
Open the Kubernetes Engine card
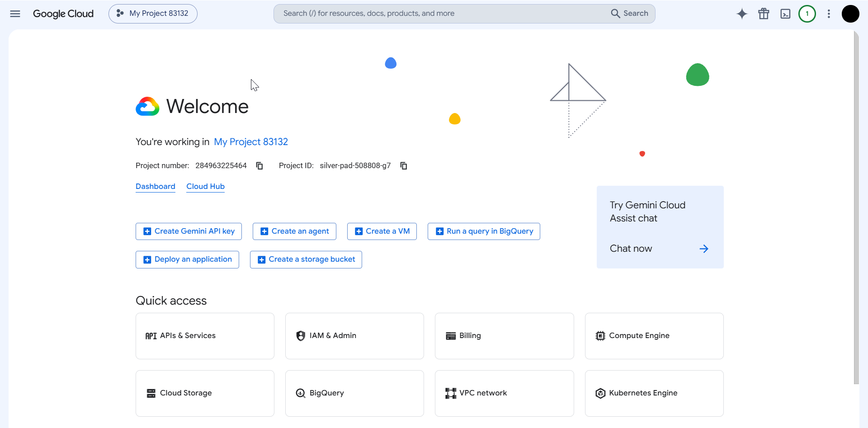654,393
